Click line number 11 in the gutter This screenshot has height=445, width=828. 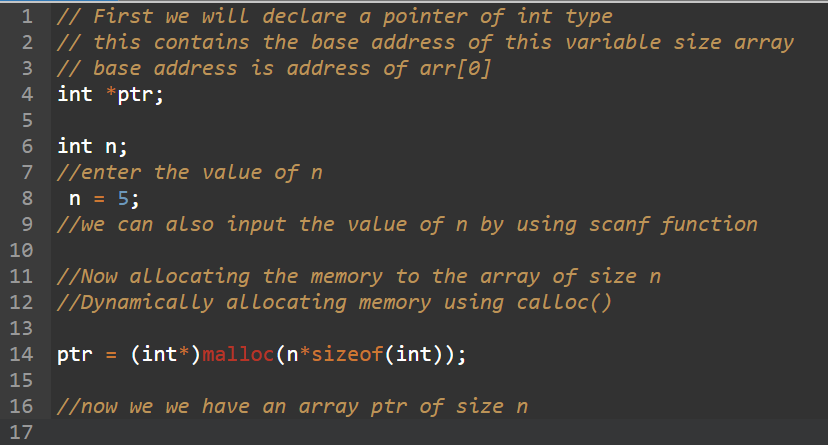(21, 276)
